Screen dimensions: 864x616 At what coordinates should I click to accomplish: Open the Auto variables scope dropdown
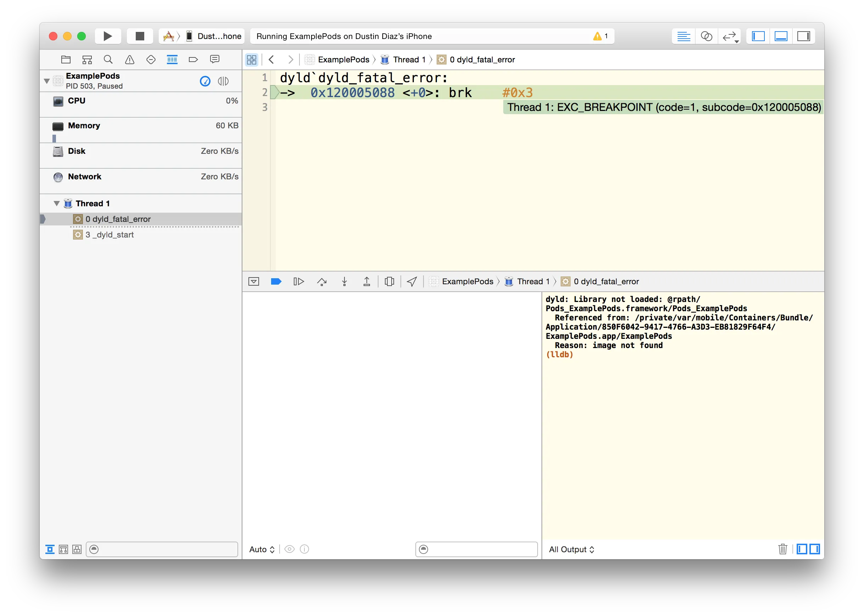click(x=262, y=549)
